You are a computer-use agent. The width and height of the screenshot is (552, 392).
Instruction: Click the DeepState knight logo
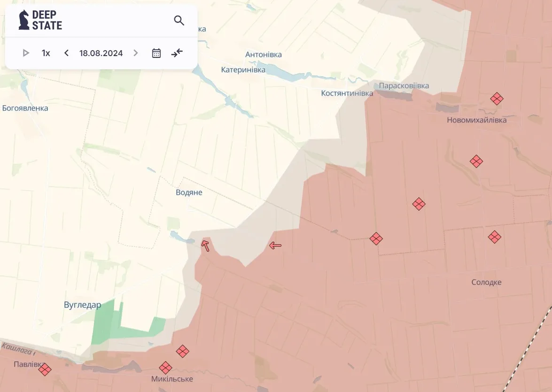(23, 20)
